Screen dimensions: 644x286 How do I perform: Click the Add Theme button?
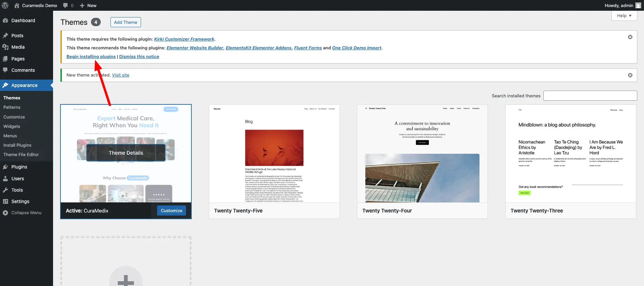click(x=126, y=22)
